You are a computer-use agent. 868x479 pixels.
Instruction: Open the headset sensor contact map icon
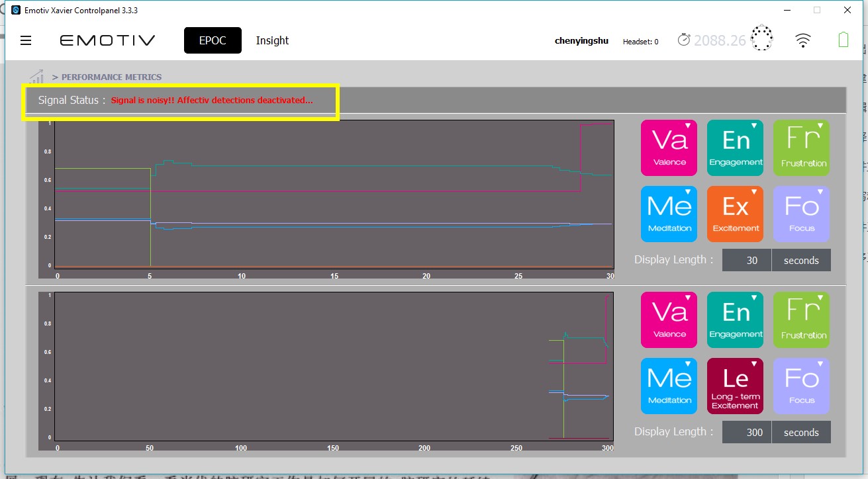pos(763,38)
